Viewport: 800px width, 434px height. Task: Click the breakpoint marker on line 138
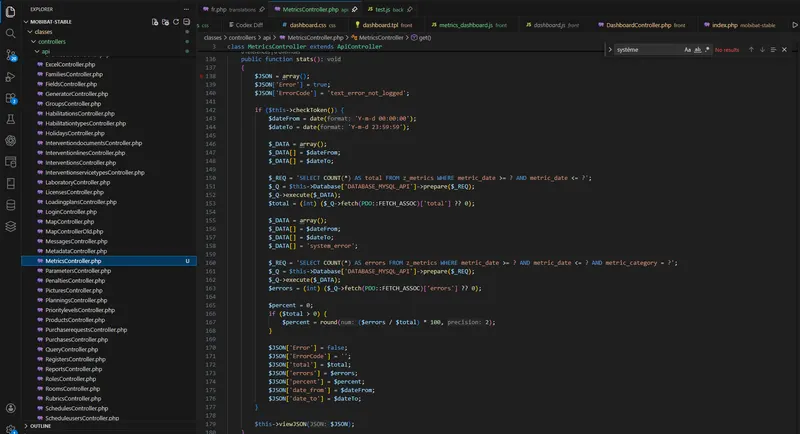[202, 76]
